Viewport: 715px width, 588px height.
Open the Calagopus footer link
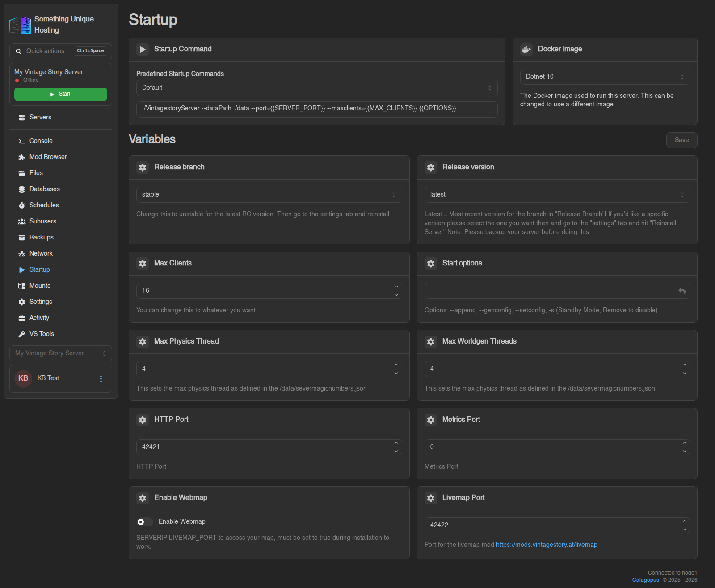[645, 580]
